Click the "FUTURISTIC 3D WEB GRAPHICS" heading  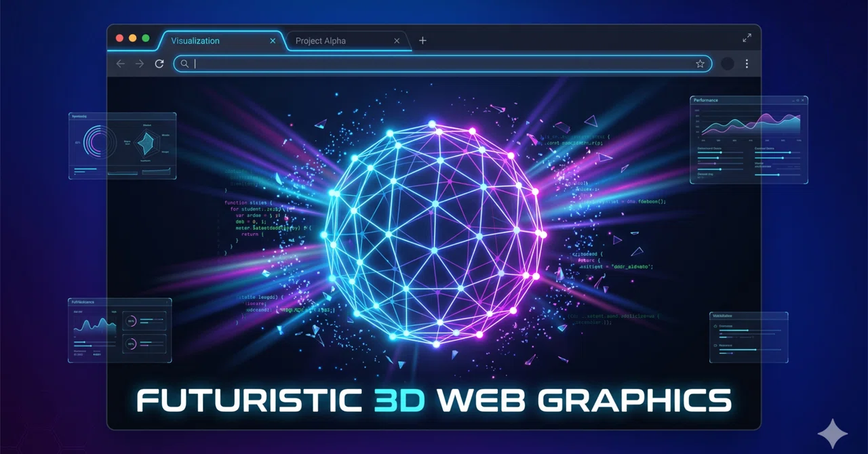(434, 400)
